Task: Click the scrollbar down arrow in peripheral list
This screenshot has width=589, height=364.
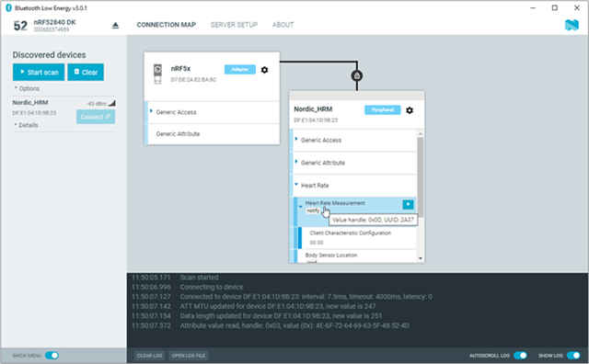Action: click(x=421, y=258)
